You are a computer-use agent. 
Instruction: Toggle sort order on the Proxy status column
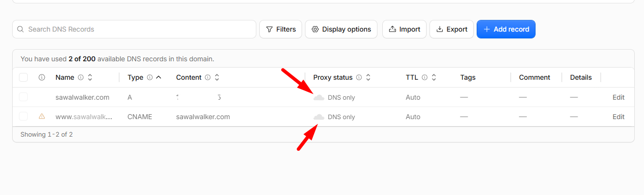tap(368, 77)
